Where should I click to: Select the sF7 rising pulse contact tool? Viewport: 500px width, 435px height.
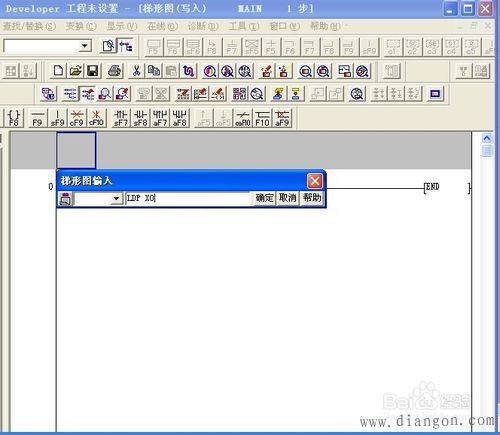[x=121, y=118]
